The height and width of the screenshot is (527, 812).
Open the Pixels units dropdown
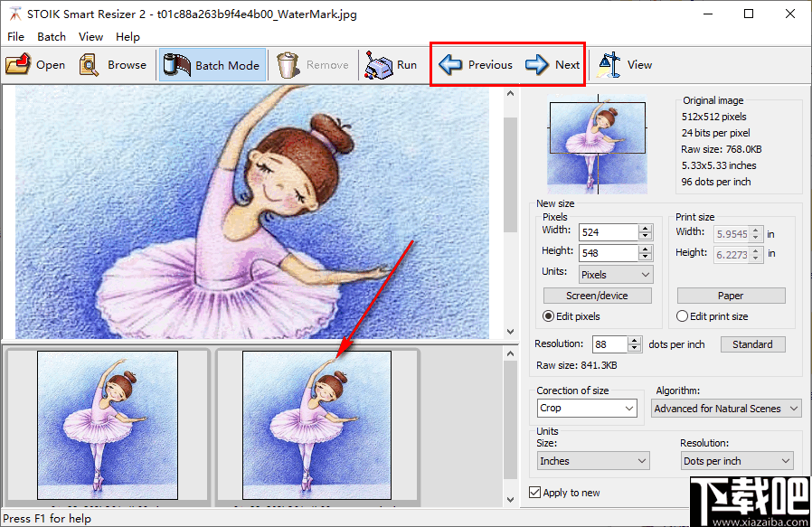point(615,274)
